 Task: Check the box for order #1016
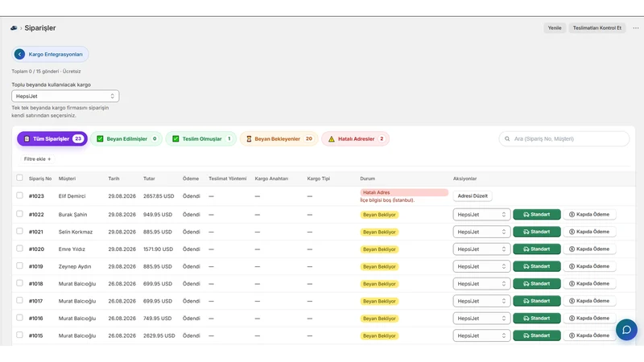(x=19, y=317)
